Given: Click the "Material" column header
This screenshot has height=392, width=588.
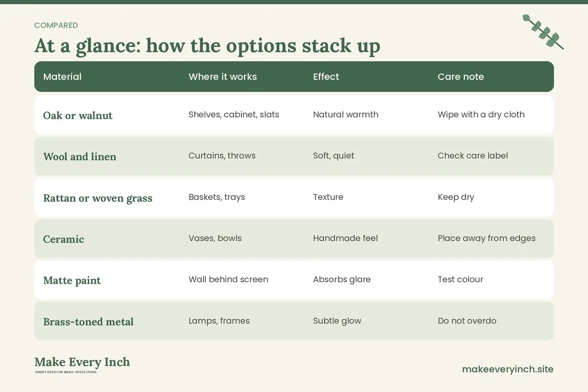Looking at the screenshot, I should (62, 76).
